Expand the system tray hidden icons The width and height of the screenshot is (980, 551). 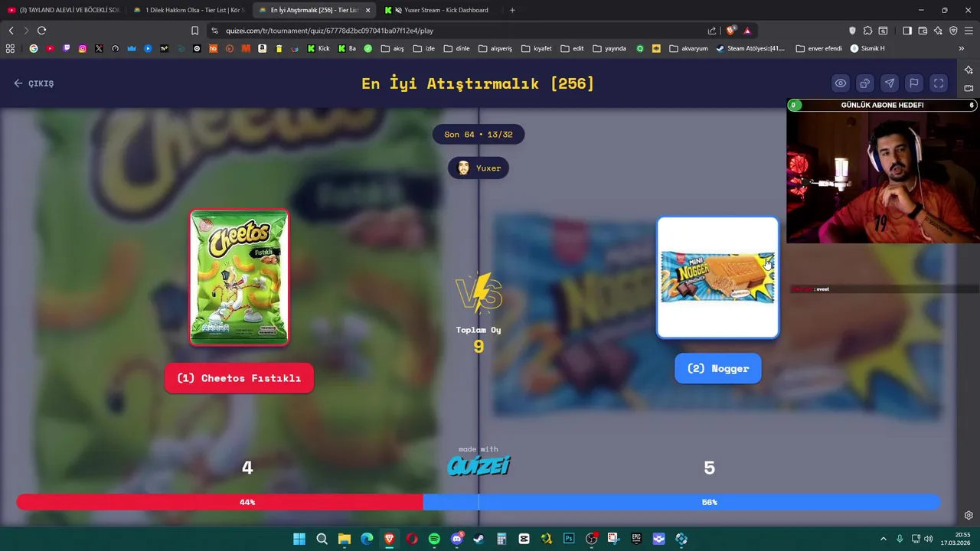coord(883,539)
